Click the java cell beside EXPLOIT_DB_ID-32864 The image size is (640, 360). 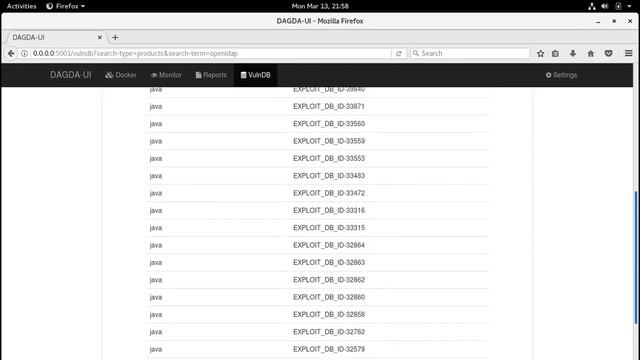click(156, 245)
